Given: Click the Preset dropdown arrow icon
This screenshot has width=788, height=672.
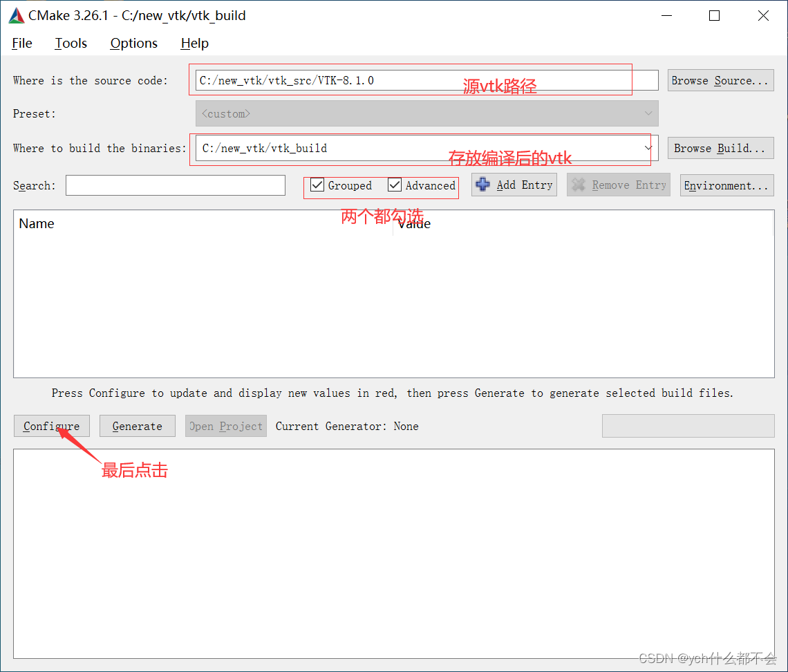Looking at the screenshot, I should point(648,113).
